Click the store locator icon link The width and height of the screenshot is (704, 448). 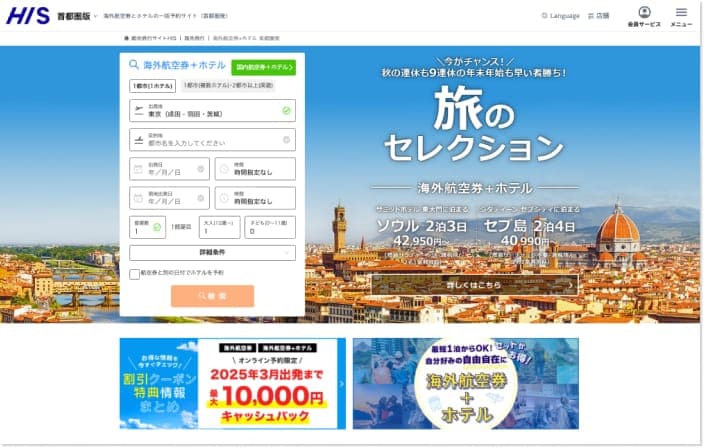(598, 16)
